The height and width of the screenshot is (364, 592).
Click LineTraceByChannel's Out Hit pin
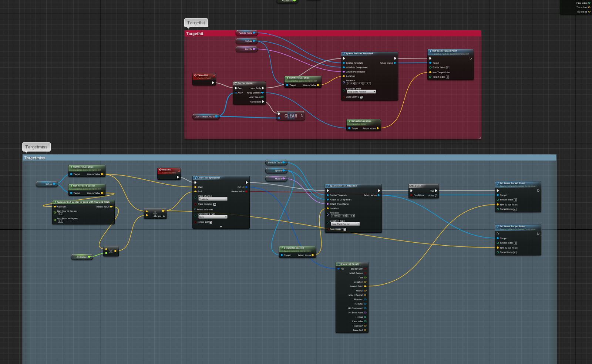(x=246, y=187)
